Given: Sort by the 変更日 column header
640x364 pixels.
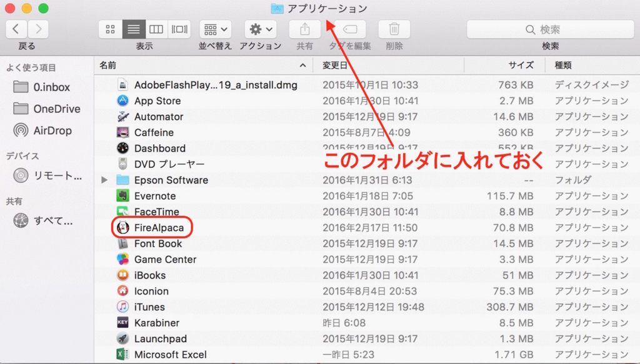Looking at the screenshot, I should click(x=389, y=65).
